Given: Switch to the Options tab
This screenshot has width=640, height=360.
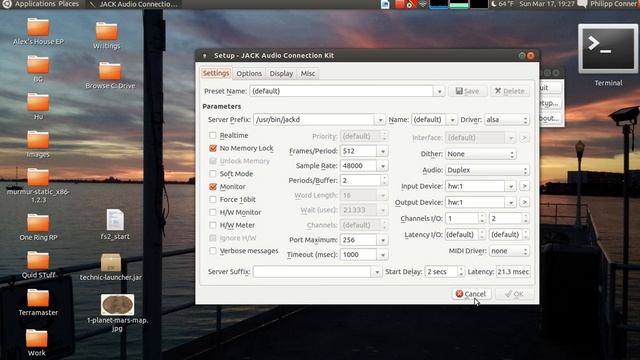Looking at the screenshot, I should coord(249,73).
